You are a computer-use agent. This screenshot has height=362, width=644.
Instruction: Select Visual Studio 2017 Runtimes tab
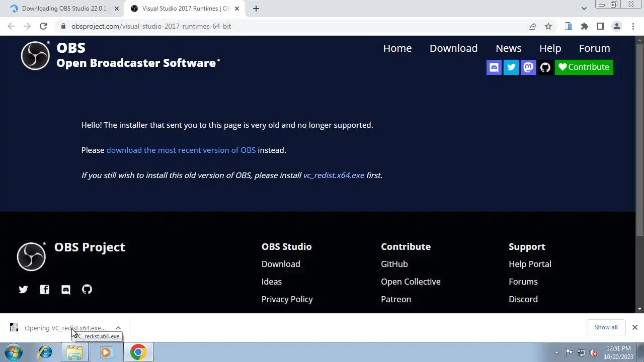pos(184,9)
